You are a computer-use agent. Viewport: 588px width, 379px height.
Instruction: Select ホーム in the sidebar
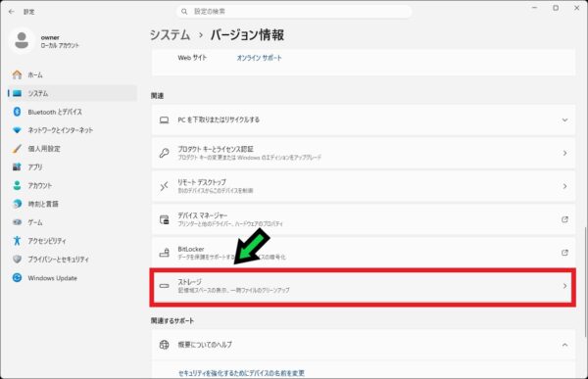tap(73, 74)
